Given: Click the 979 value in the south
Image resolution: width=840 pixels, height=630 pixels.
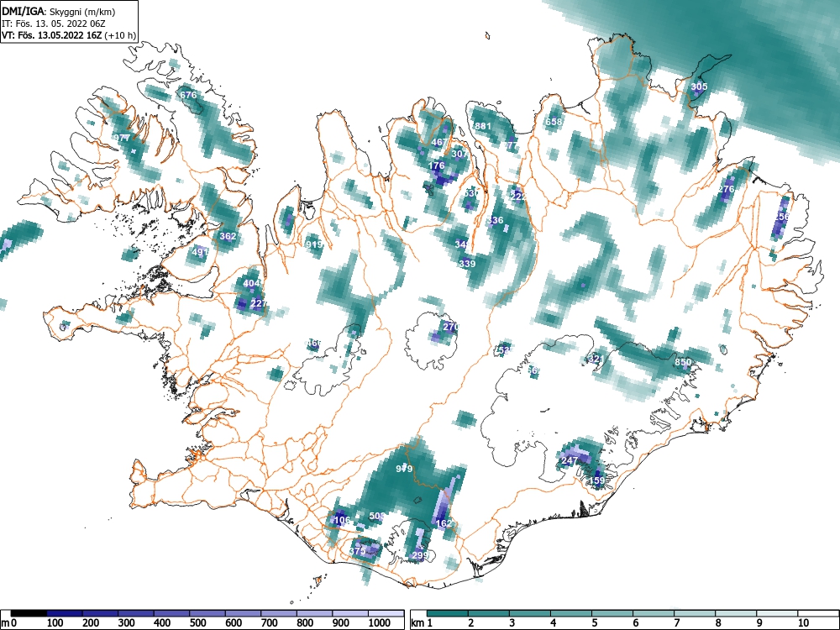Looking at the screenshot, I should pyautogui.click(x=404, y=469).
